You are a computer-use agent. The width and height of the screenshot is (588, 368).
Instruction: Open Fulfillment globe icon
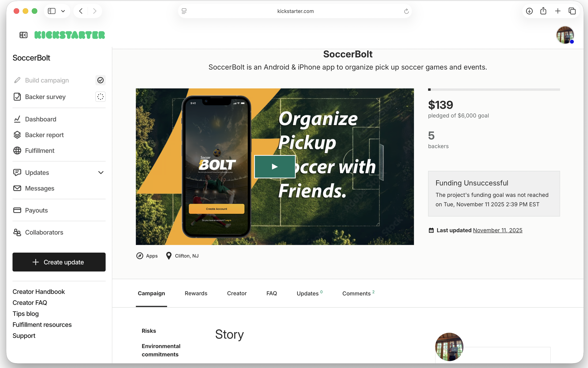pyautogui.click(x=17, y=151)
